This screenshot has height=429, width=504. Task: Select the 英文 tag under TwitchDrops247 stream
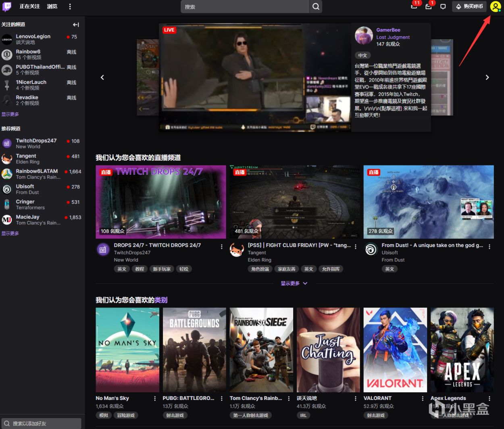point(122,269)
